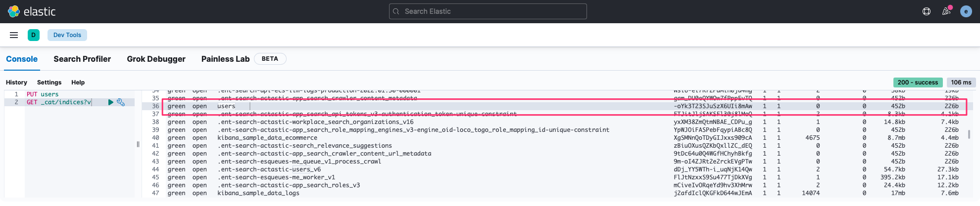The image size is (980, 206).
Task: Click the 395.2kb store size value
Action: [893, 177]
